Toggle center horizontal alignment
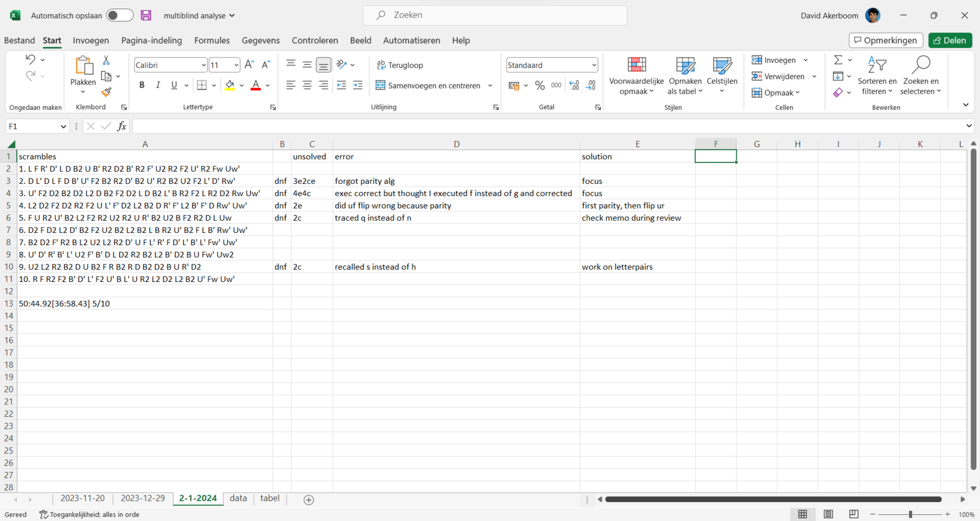Screen dimensions: 980x521 [307, 85]
